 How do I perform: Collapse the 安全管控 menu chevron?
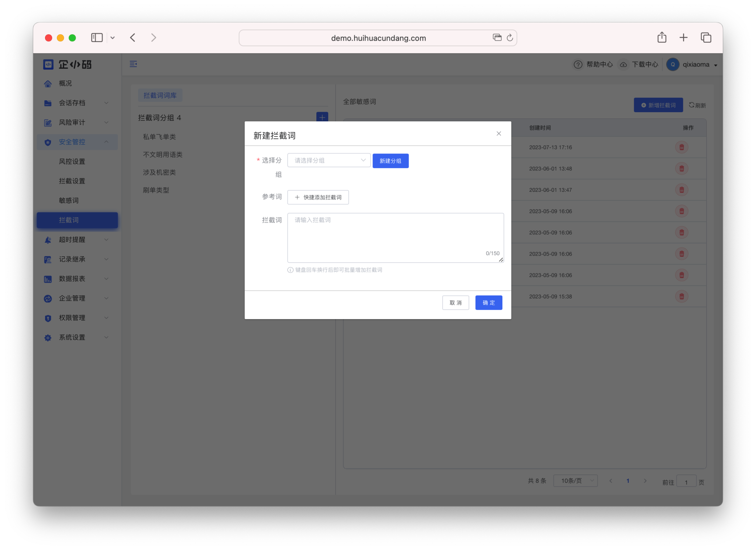106,142
